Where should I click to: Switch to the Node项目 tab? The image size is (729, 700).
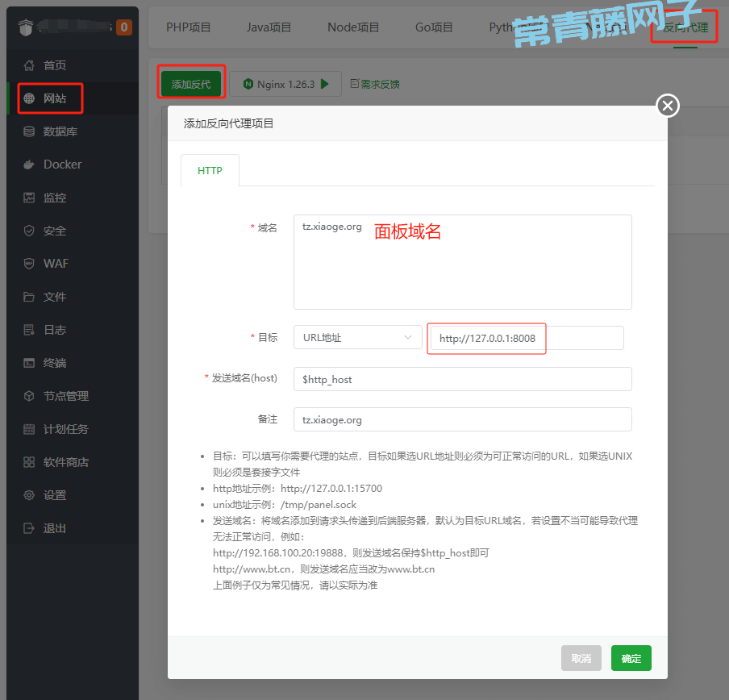353,27
